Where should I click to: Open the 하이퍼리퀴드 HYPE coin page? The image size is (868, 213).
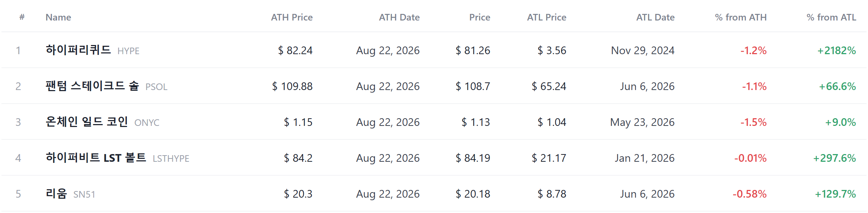point(92,50)
